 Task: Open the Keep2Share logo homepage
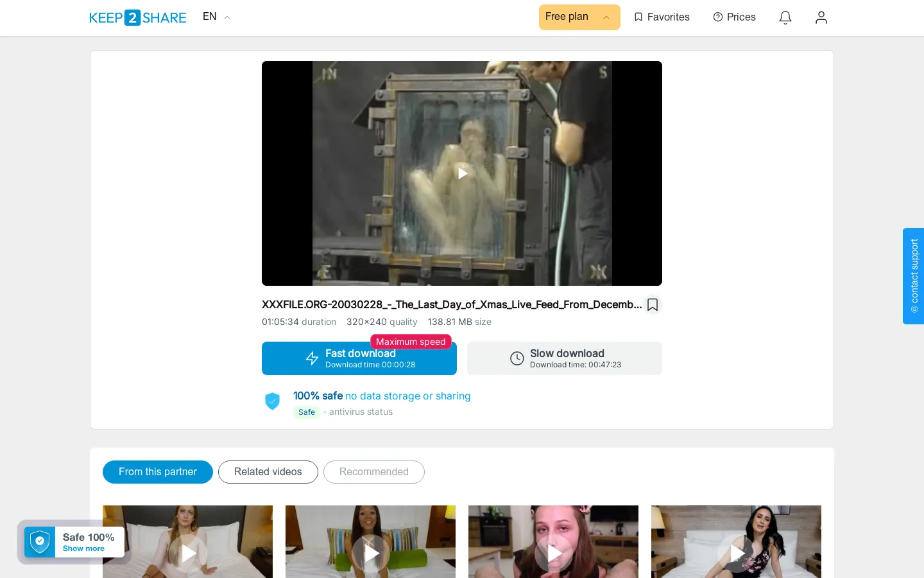tap(138, 17)
